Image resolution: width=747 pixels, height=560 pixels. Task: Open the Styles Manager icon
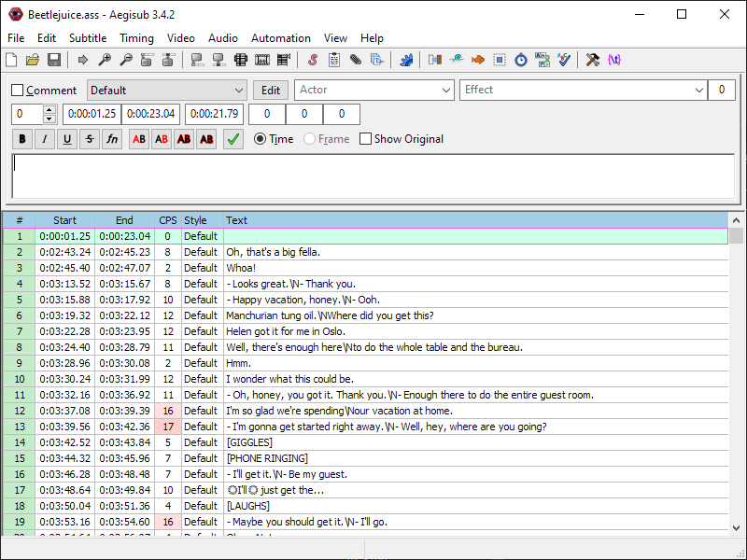coord(312,60)
